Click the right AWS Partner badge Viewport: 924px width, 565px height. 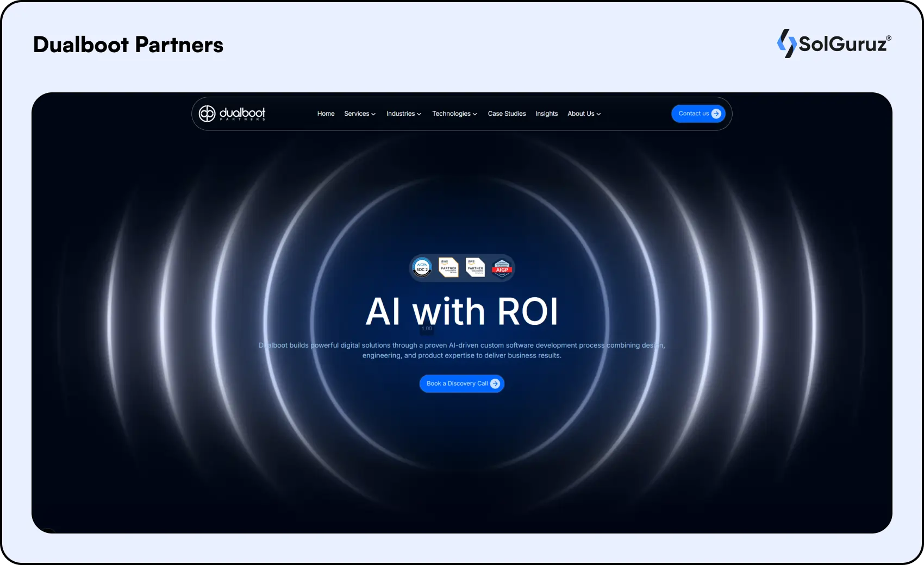475,268
